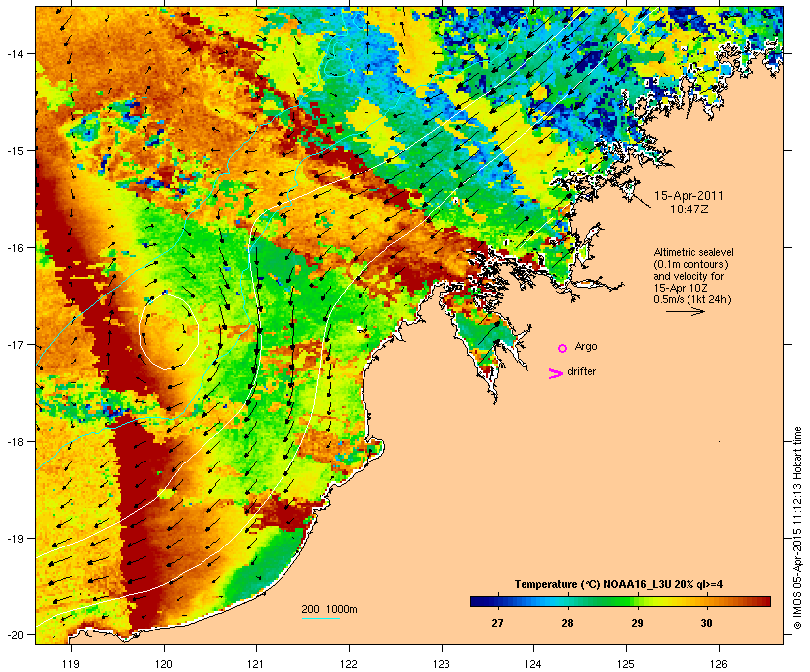The image size is (810, 672).
Task: Click the 'Argo' legend label
Action: pyautogui.click(x=586, y=346)
